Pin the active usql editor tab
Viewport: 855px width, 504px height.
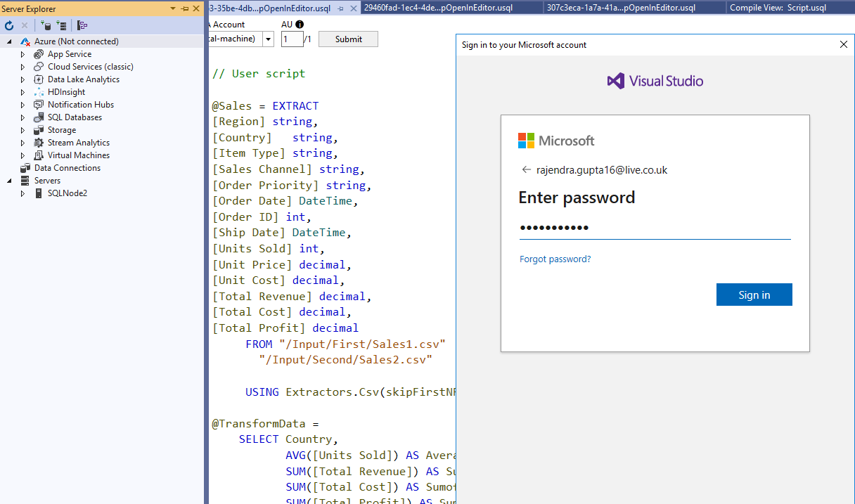pos(341,8)
